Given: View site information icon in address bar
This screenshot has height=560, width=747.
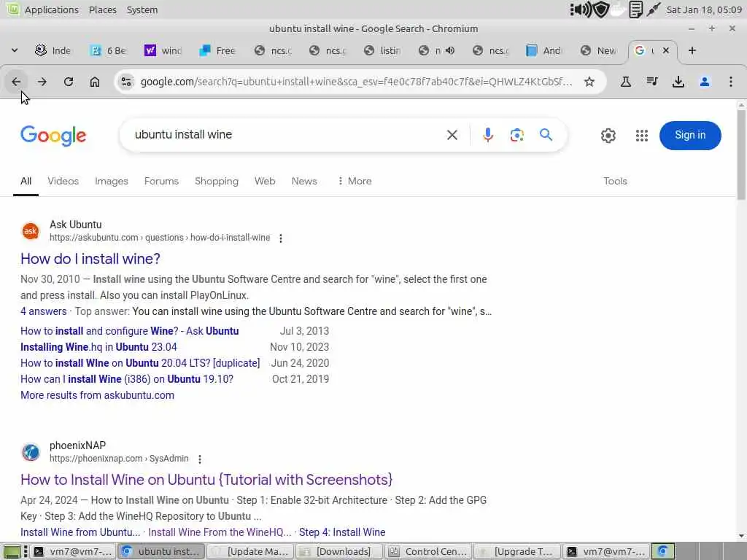Looking at the screenshot, I should tap(126, 82).
